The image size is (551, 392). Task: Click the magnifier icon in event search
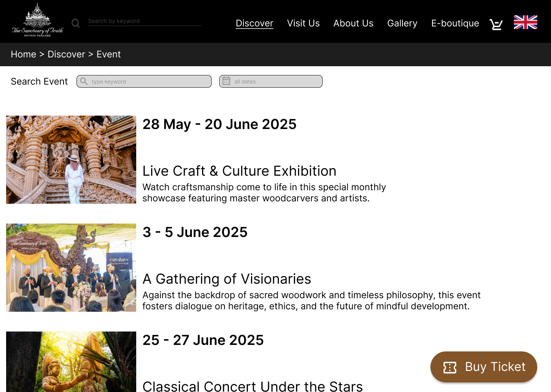point(84,81)
